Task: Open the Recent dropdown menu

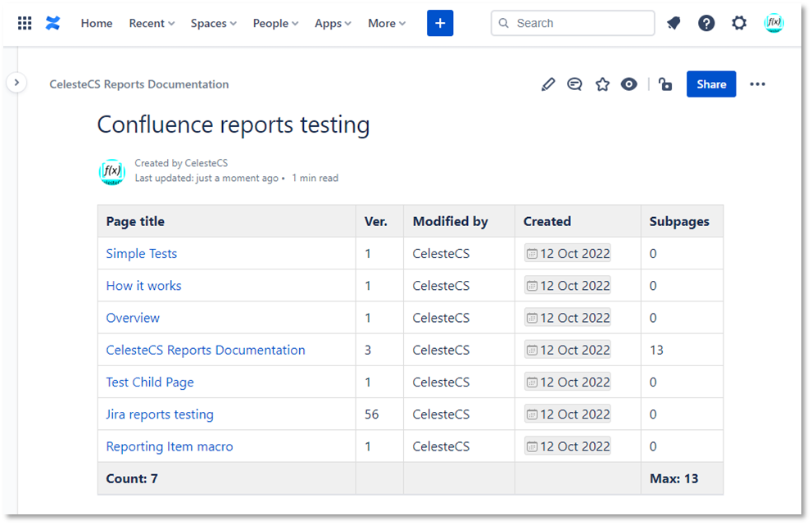Action: point(152,23)
